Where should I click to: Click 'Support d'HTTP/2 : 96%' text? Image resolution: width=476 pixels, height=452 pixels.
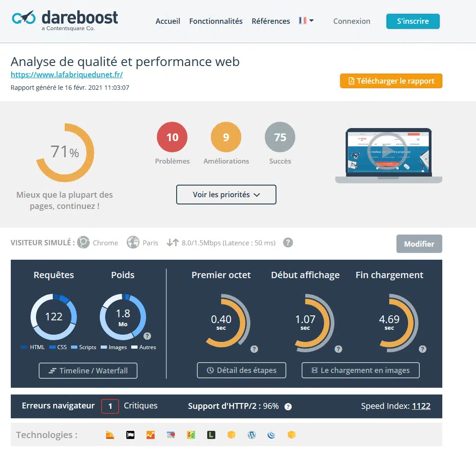pyautogui.click(x=233, y=406)
